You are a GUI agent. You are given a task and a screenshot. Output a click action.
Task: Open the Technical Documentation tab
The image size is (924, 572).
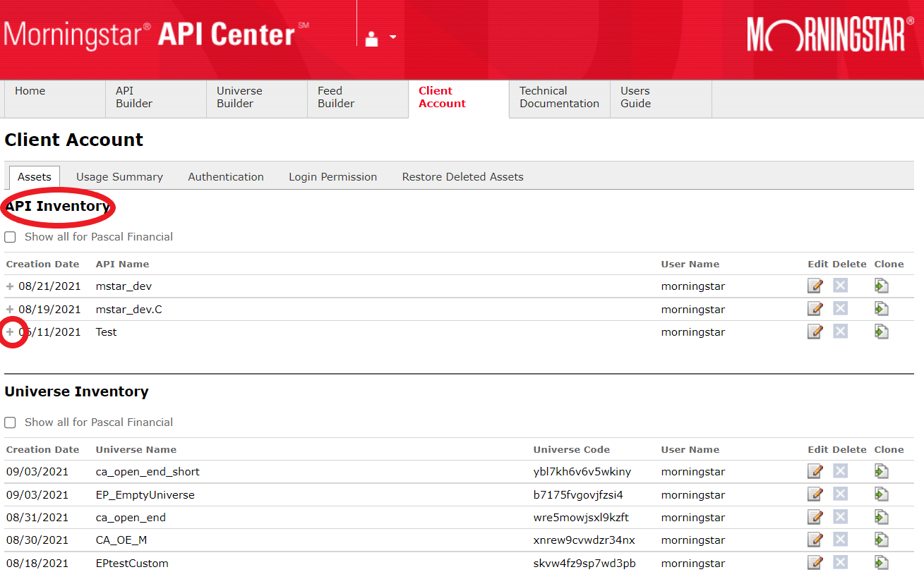(x=560, y=99)
